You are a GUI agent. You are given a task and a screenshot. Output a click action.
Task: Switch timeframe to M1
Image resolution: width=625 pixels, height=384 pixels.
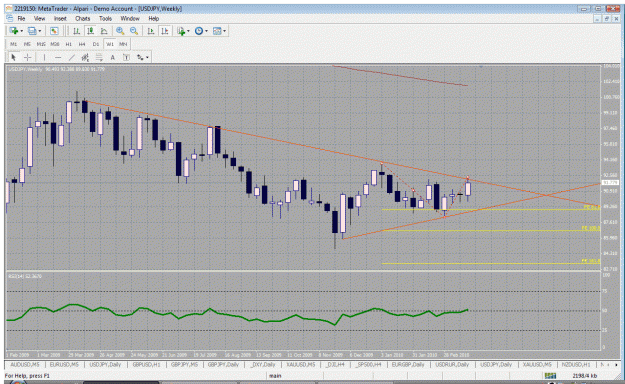click(14, 44)
